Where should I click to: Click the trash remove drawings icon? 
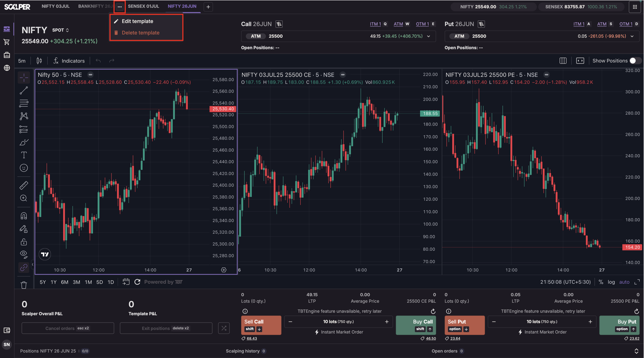pyautogui.click(x=24, y=285)
